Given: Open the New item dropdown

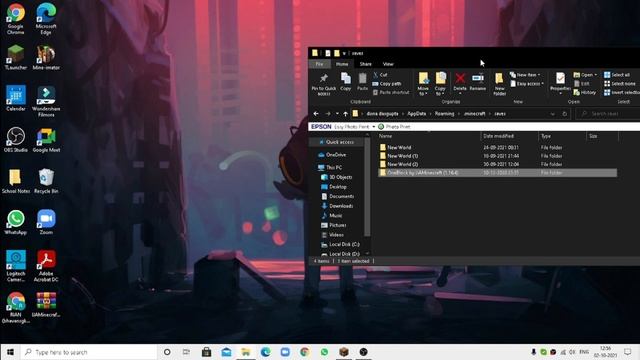Looking at the screenshot, I should pos(525,75).
